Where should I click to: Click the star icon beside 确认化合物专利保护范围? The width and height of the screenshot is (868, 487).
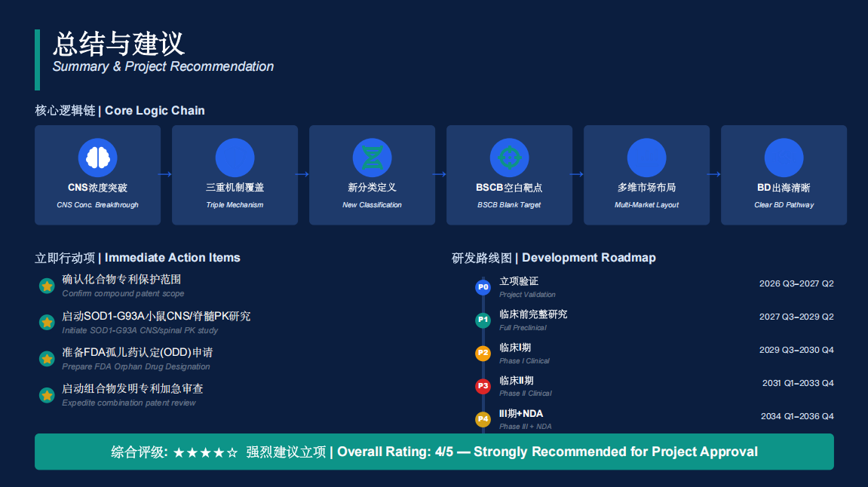click(47, 286)
